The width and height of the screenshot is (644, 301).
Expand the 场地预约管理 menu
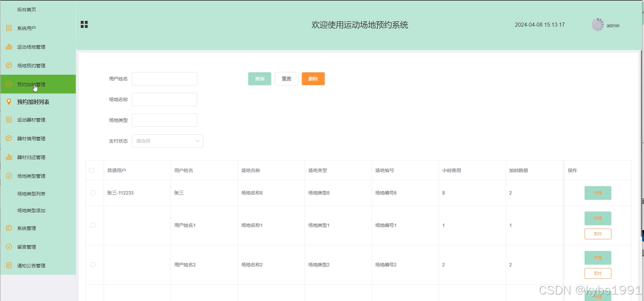pos(38,65)
